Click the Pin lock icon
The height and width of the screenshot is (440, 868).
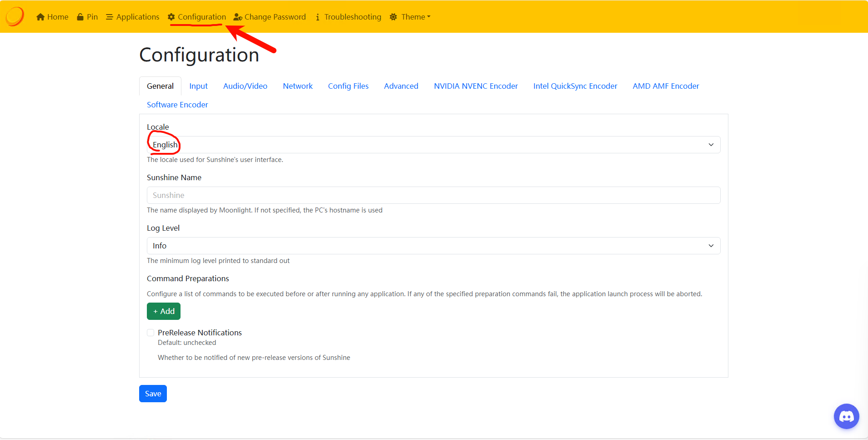tap(80, 17)
